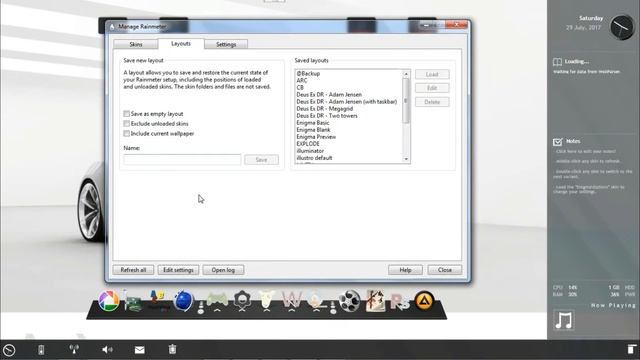Open the Picasa icon in the dock
The width and height of the screenshot is (640, 360).
(109, 301)
